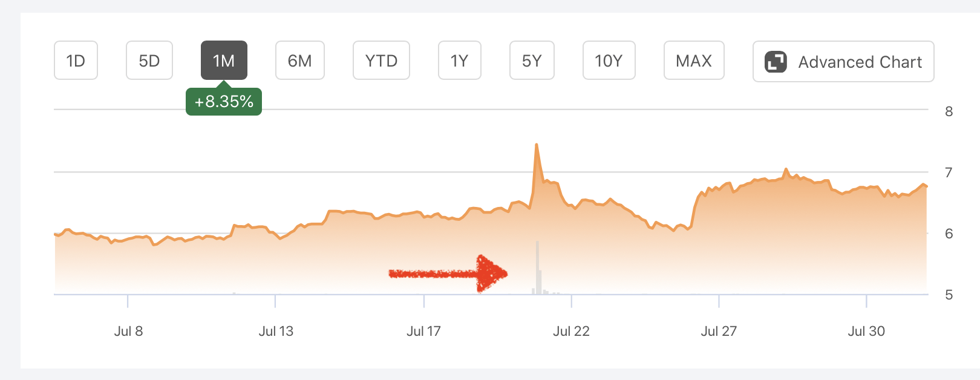Switch chart to 1Y range
980x380 pixels.
pyautogui.click(x=459, y=61)
